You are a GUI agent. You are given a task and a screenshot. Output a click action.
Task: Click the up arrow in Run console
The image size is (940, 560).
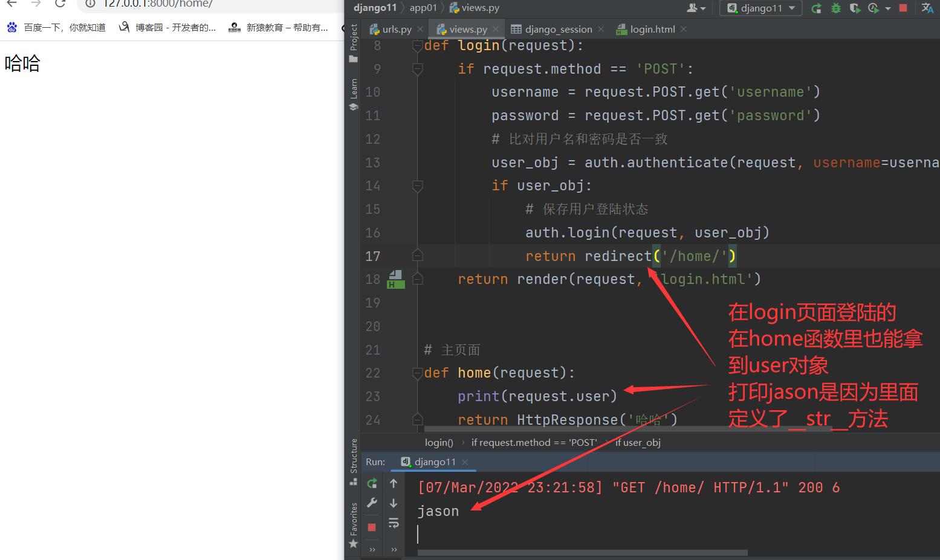point(394,483)
